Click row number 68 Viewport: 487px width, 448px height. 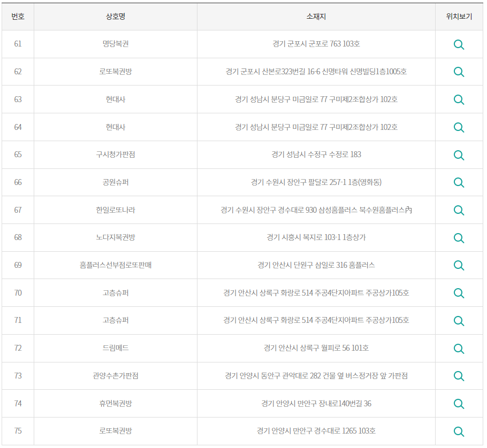tap(18, 237)
